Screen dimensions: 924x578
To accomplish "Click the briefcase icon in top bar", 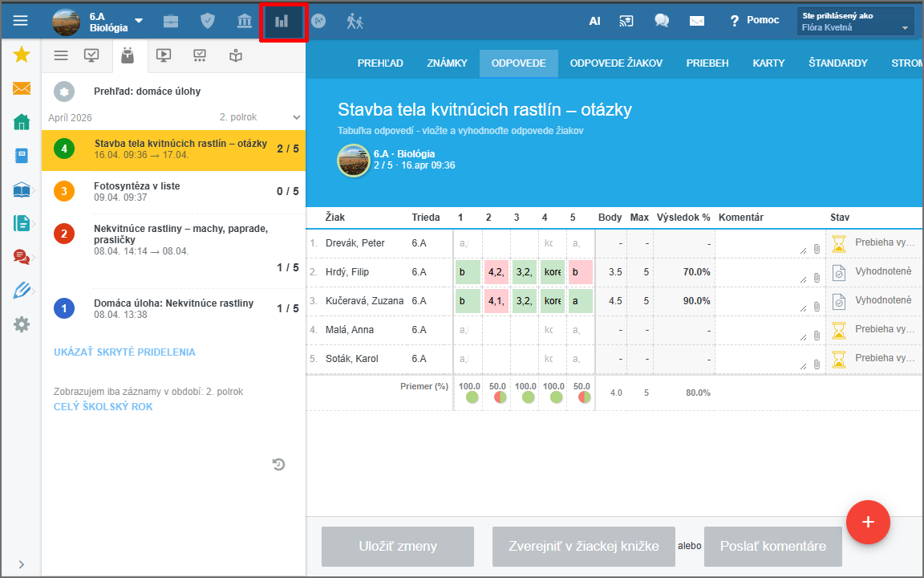I will pyautogui.click(x=171, y=22).
